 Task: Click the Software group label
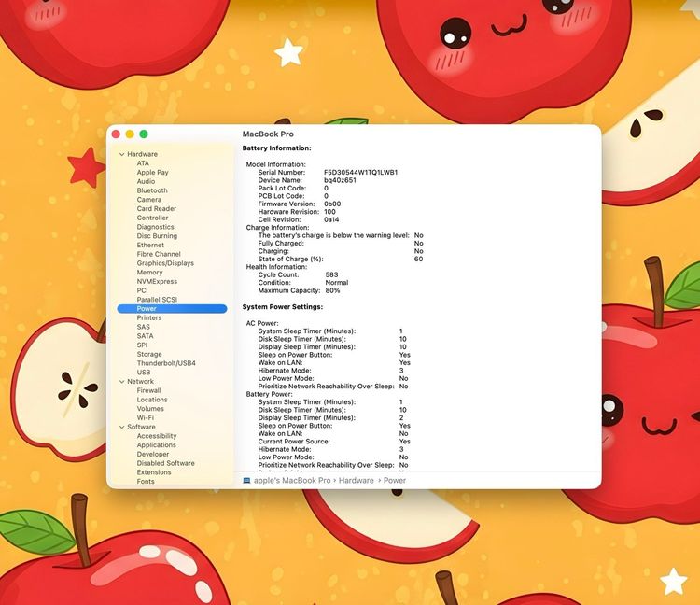[141, 428]
